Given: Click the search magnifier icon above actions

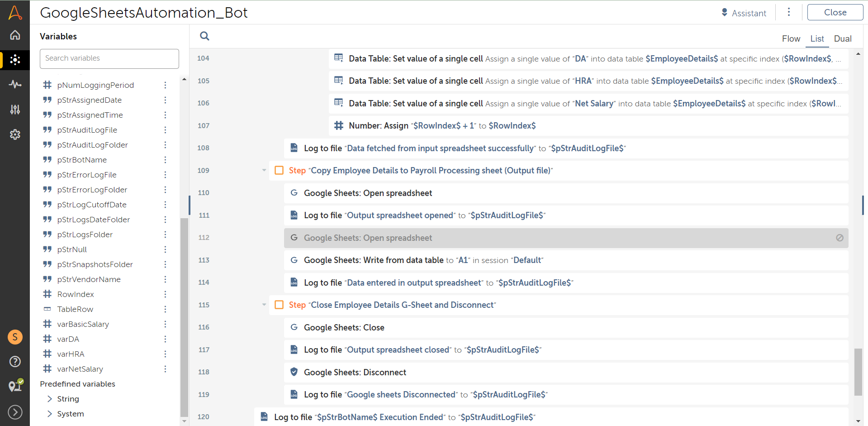Looking at the screenshot, I should point(204,36).
